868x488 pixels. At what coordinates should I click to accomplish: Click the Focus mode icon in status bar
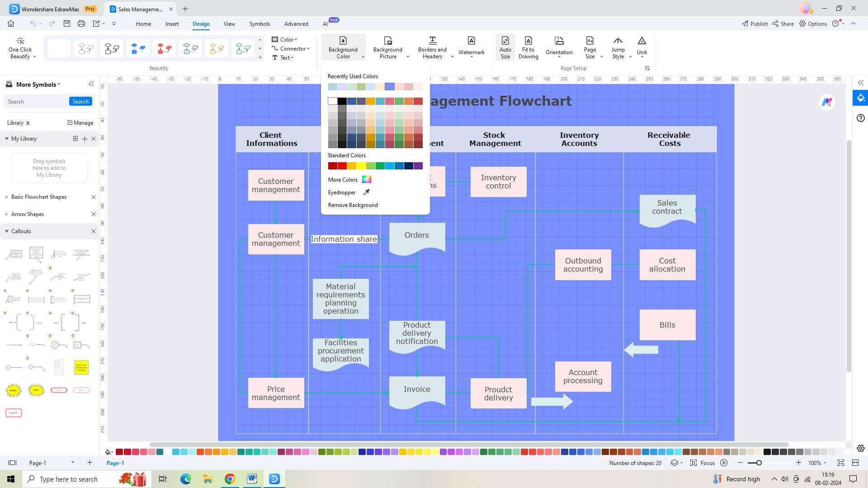(x=693, y=463)
